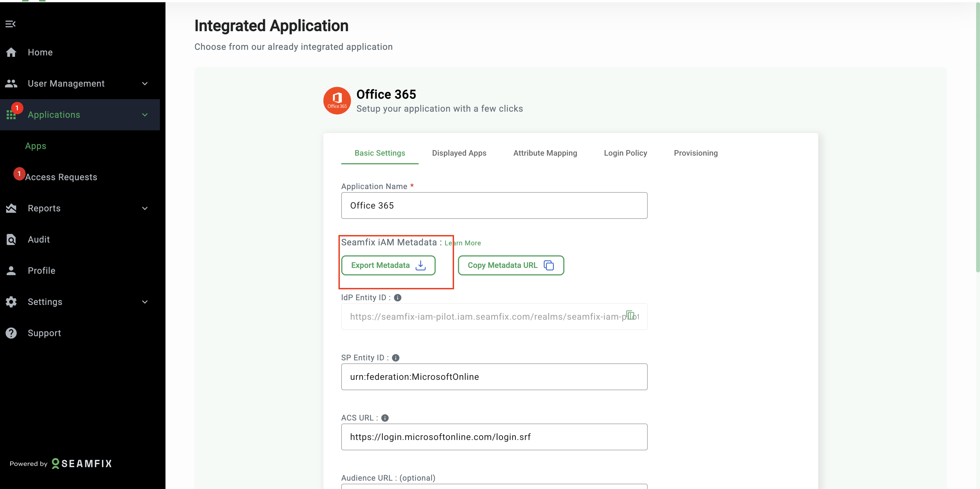Open Audit from sidebar icon

point(11,239)
